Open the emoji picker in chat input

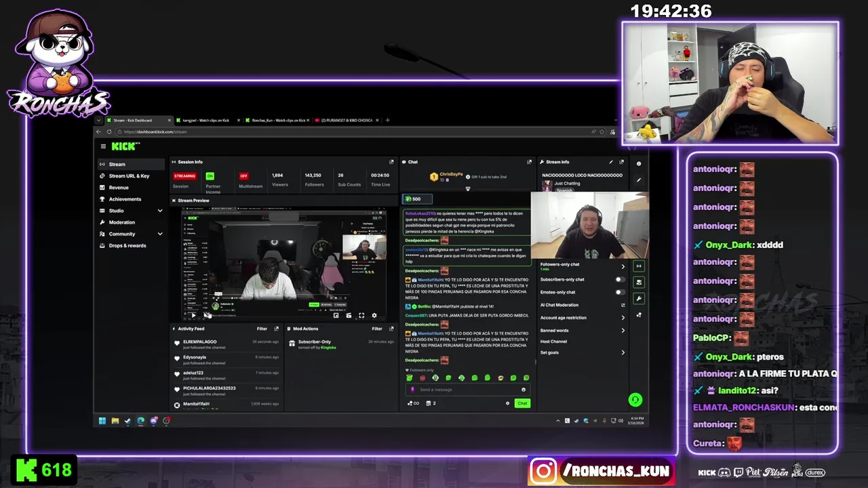pos(524,390)
